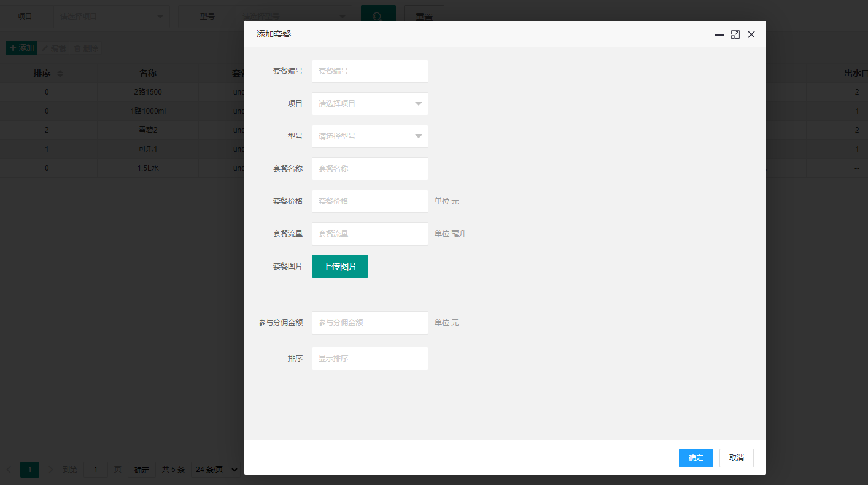Image resolution: width=868 pixels, height=485 pixels.
Task: Focus the 到第 page number input
Action: [96, 470]
